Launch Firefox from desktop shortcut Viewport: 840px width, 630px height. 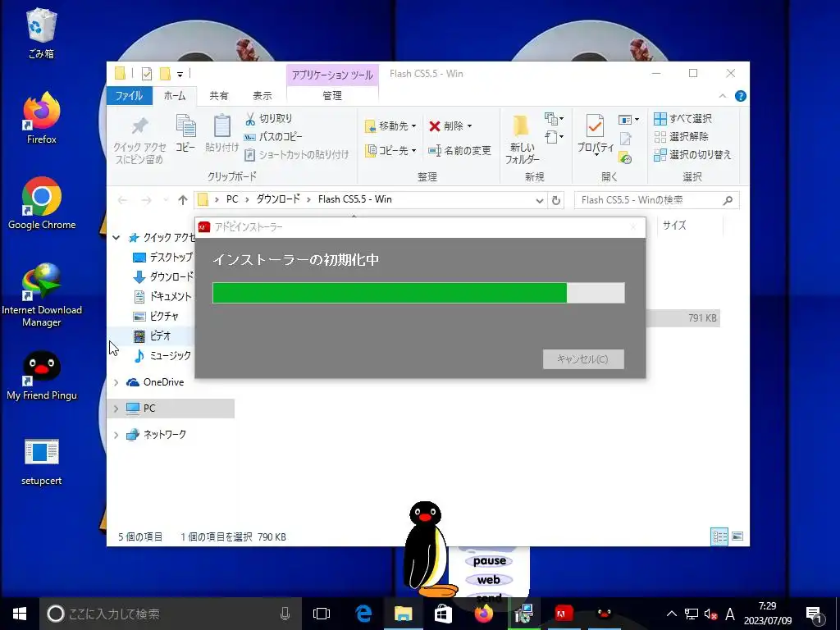pyautogui.click(x=41, y=118)
